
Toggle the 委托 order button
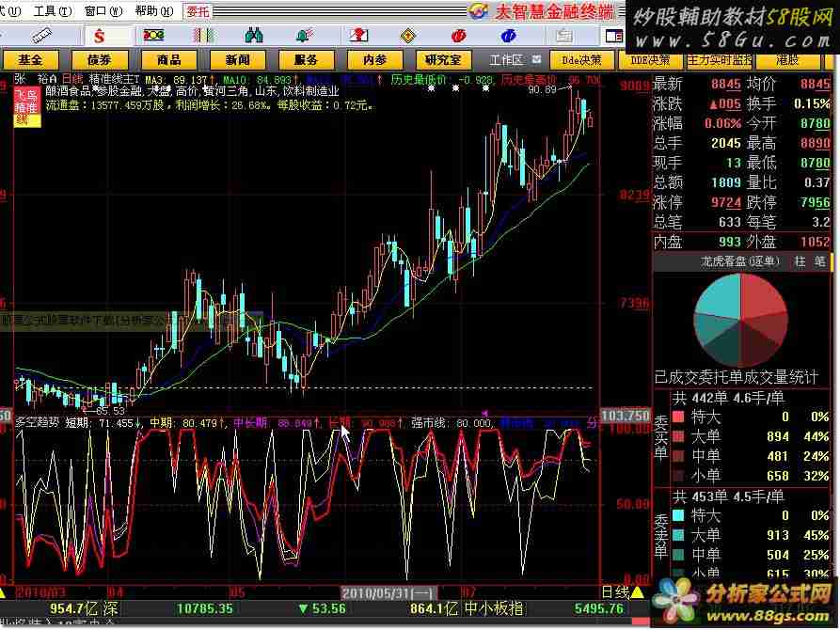[198, 11]
